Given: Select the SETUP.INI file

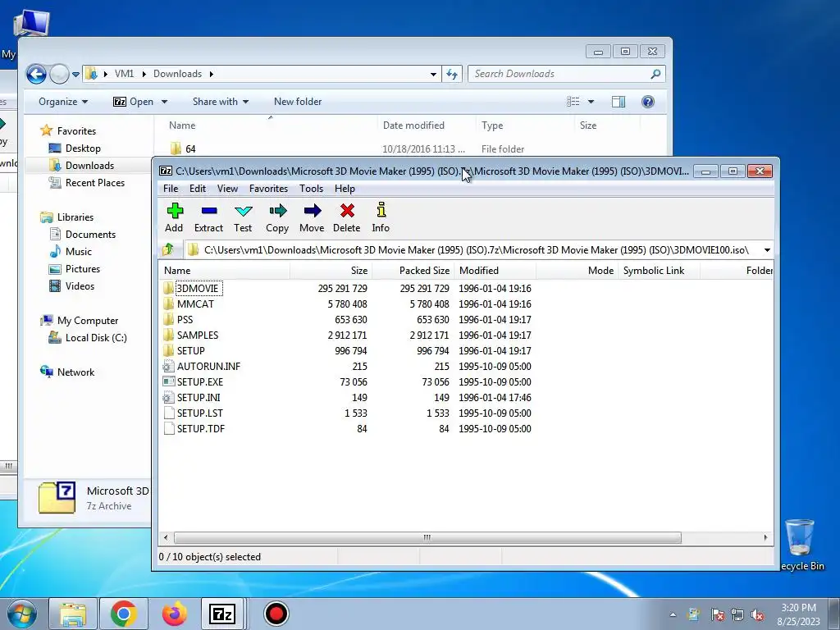Looking at the screenshot, I should (199, 398).
